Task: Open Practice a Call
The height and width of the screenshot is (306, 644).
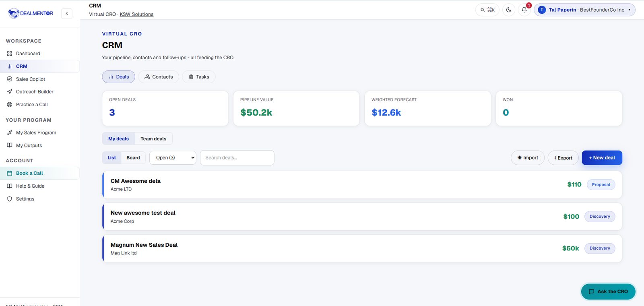Action: tap(39, 105)
